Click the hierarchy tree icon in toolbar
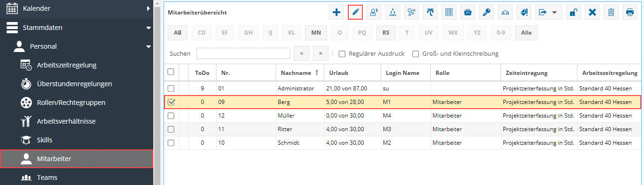The width and height of the screenshot is (644, 185). pos(393,13)
